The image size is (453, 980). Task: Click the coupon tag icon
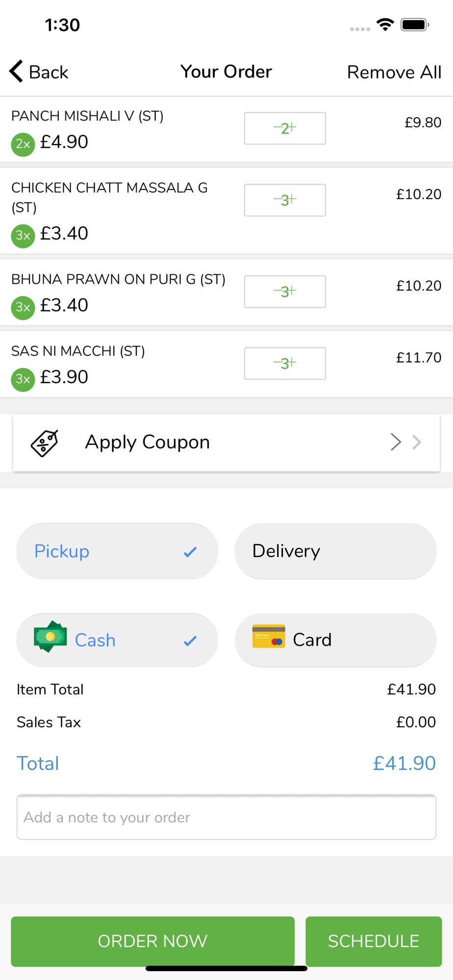point(45,443)
